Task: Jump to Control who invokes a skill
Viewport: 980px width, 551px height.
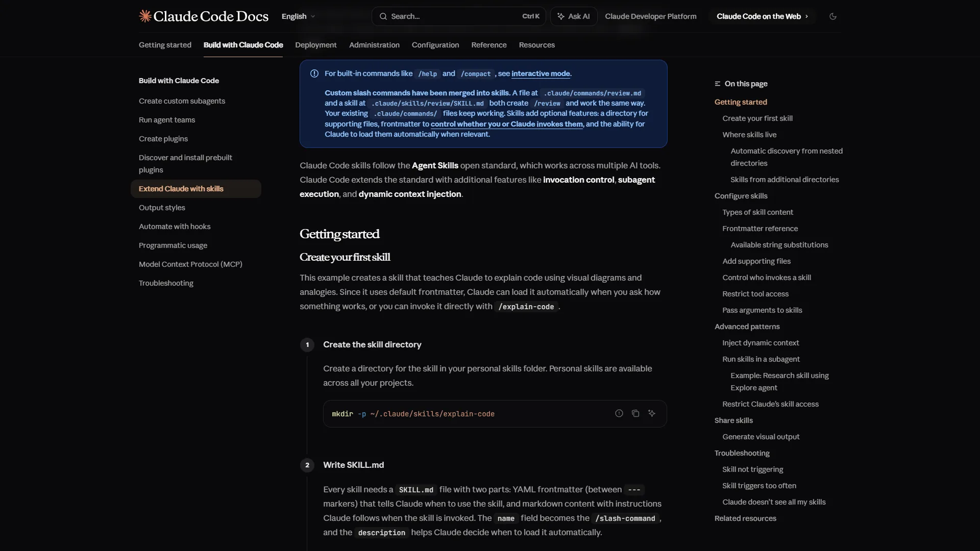Action: [767, 278]
